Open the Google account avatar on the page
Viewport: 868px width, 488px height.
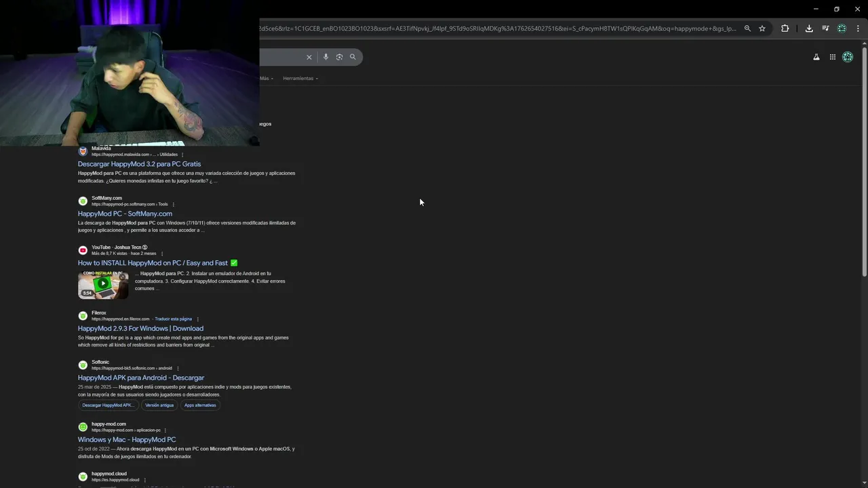click(x=848, y=57)
